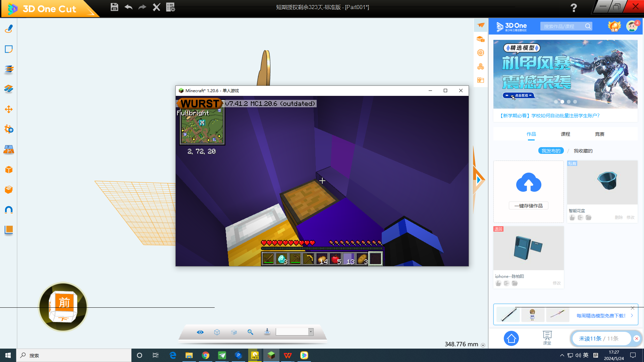Open the dropdown in bottom toolbar
This screenshot has height=362, width=644.
[311, 332]
